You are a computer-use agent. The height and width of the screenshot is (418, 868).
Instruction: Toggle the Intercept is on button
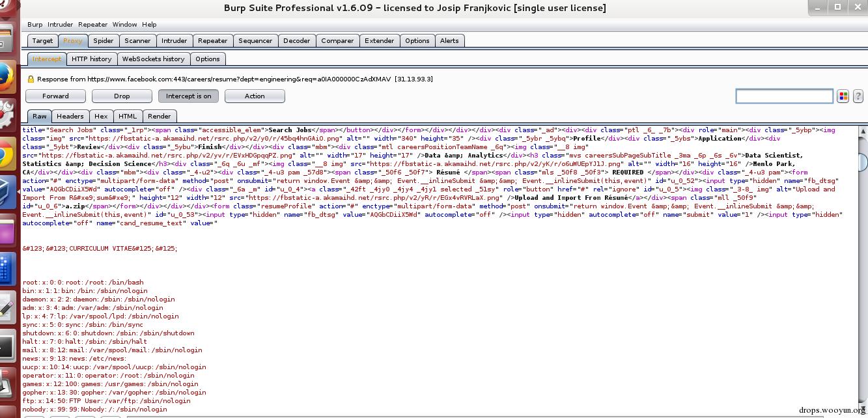[188, 96]
